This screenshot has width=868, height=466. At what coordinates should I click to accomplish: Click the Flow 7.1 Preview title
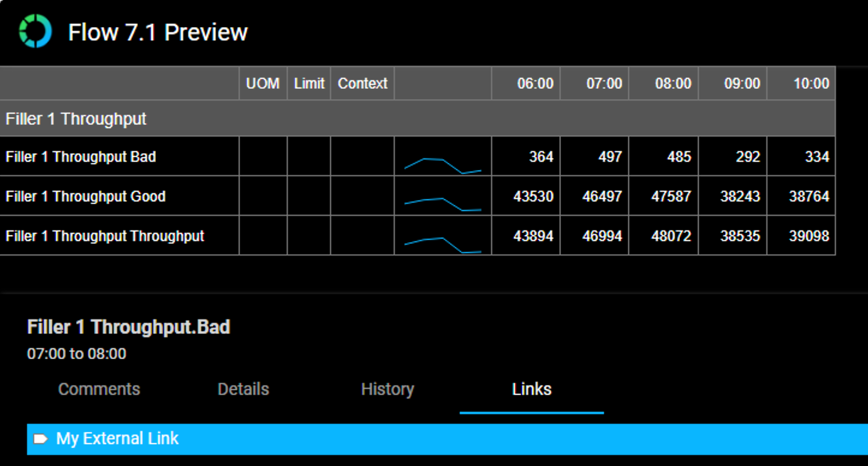point(158,32)
